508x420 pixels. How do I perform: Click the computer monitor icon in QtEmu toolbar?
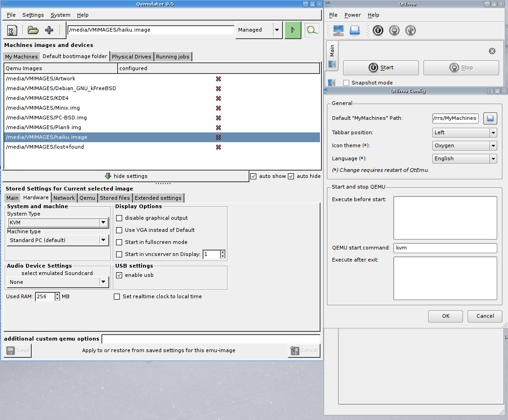pos(338,31)
